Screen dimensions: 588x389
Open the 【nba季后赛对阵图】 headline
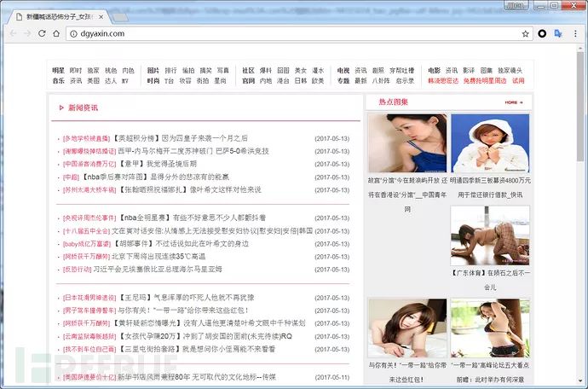(155, 177)
